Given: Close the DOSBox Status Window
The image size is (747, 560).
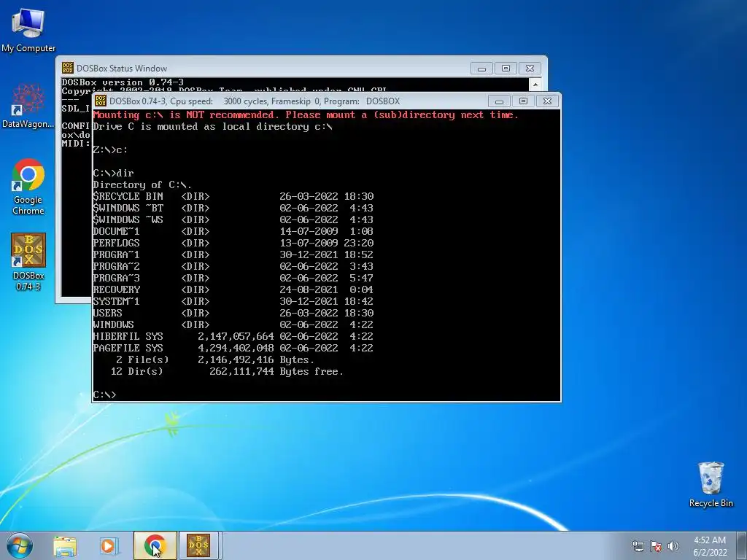Looking at the screenshot, I should coord(530,69).
